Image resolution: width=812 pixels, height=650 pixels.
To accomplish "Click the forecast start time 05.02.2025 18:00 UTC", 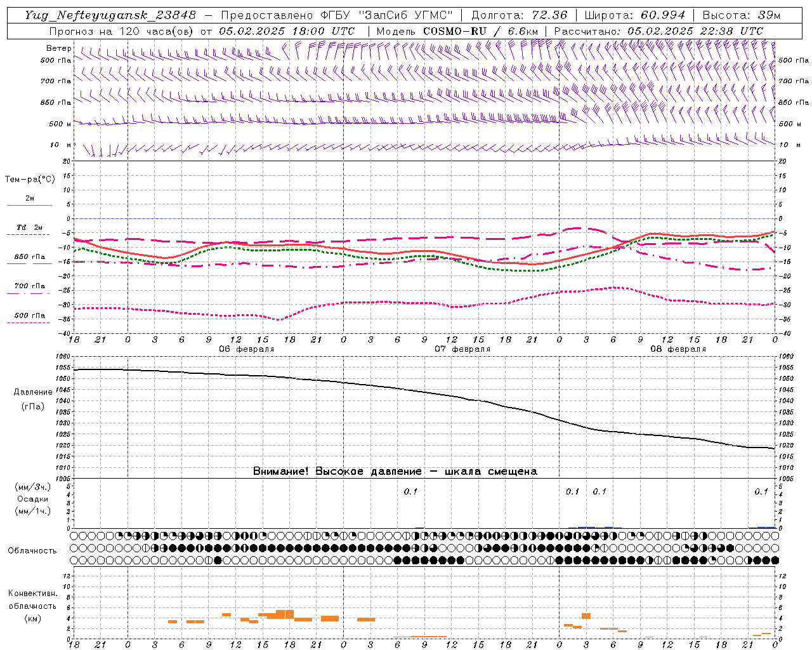I will 287,31.
